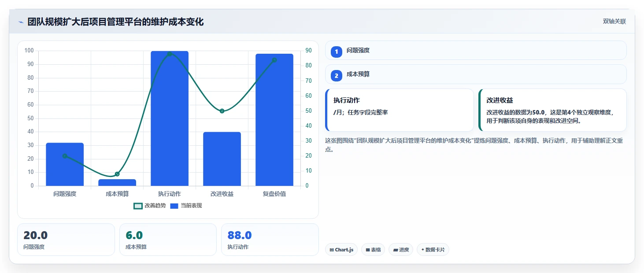Click the 改进收益 x-axis label
This screenshot has width=644, height=273.
222,194
